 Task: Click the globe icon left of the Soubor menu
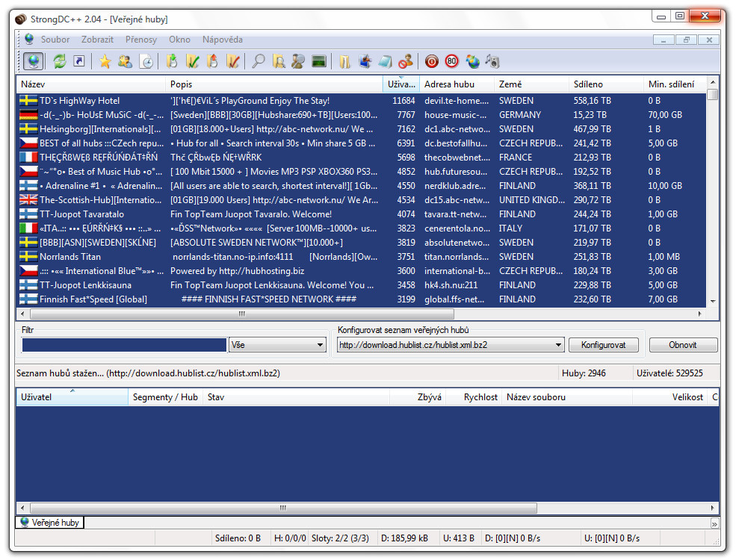[29, 39]
